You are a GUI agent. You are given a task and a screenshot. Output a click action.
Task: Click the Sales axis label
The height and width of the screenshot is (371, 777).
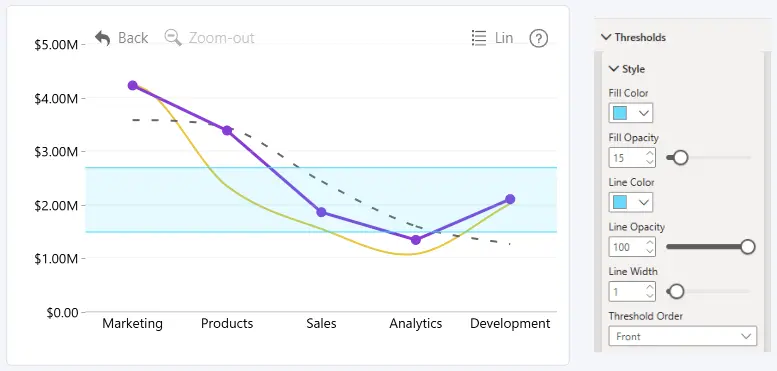click(321, 324)
